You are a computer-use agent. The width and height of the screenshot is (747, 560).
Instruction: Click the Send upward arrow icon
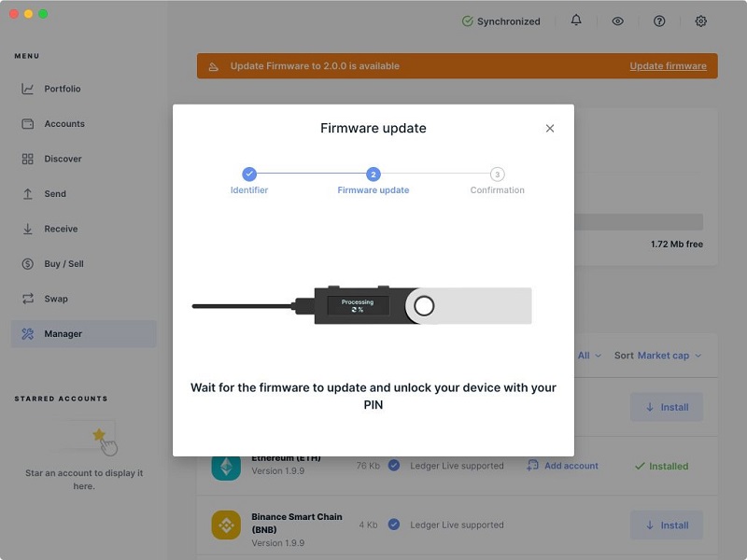click(28, 194)
